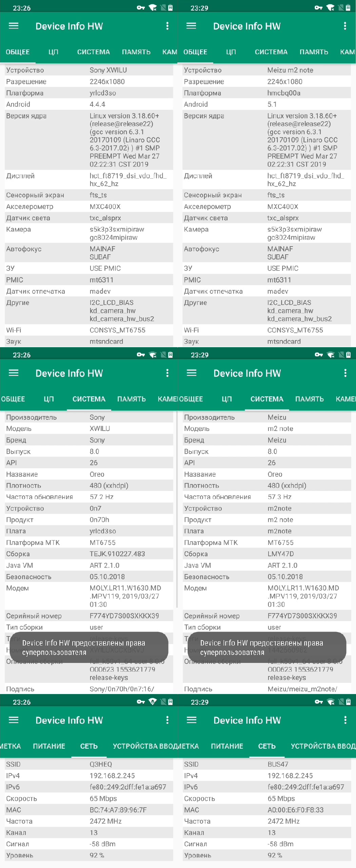
Task: Tap battery icon in top-left screenshot status bar
Action: coord(170,7)
